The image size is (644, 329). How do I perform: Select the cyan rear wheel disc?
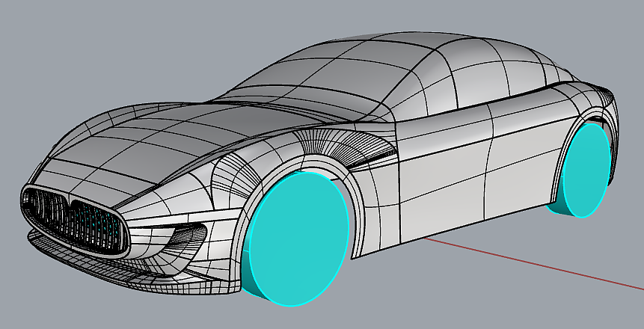pyautogui.click(x=586, y=170)
